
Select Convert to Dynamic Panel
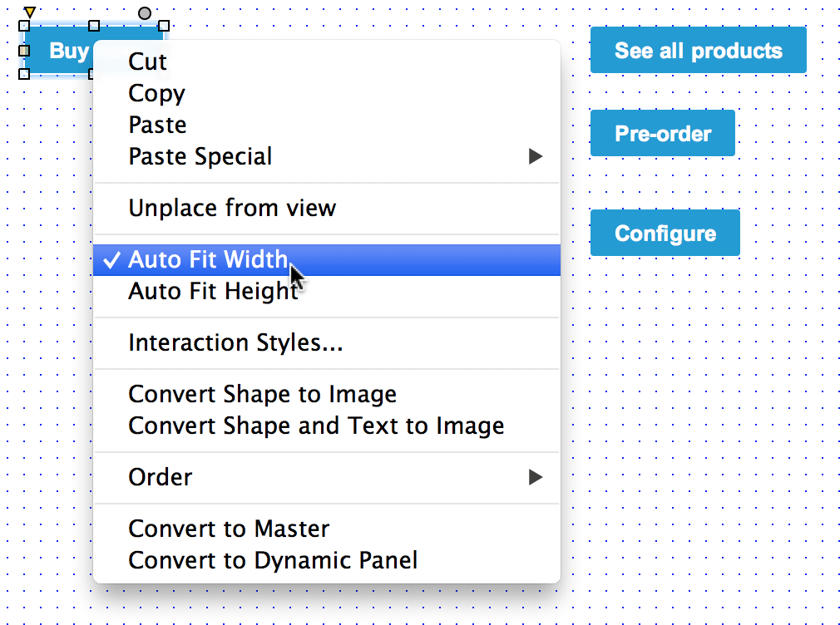coord(273,560)
